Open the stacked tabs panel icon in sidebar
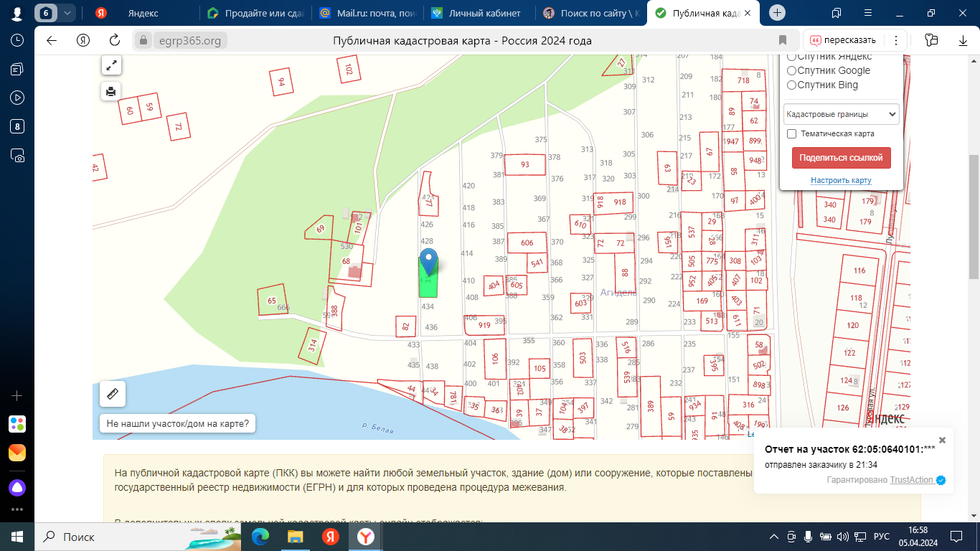This screenshot has width=980, height=551. 17,69
